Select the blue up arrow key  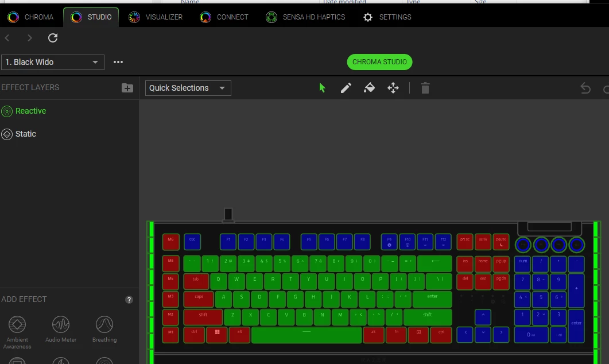coord(483,317)
